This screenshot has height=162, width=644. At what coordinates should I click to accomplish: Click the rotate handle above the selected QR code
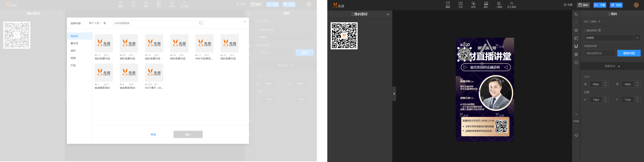(465, 43)
